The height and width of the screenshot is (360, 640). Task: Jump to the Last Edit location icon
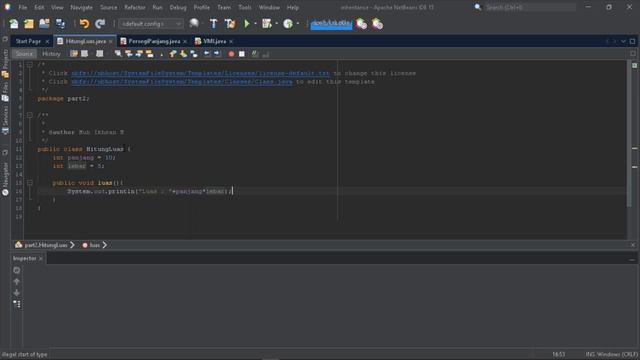click(74, 54)
